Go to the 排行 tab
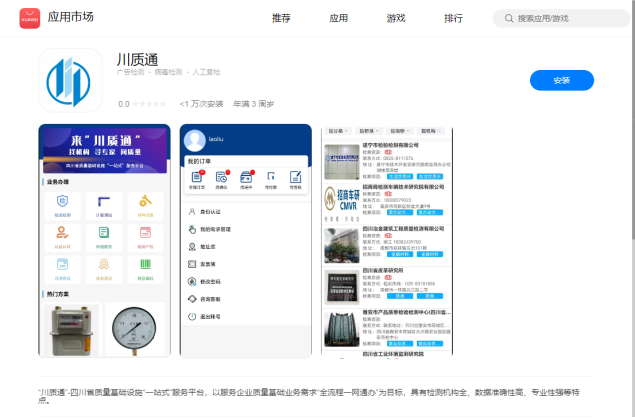The height and width of the screenshot is (418, 635). click(453, 18)
